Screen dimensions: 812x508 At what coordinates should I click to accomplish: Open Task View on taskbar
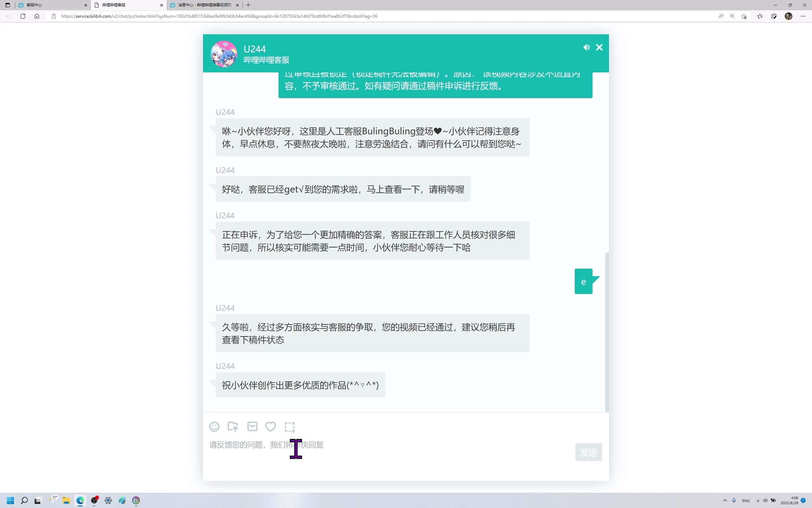[x=37, y=500]
